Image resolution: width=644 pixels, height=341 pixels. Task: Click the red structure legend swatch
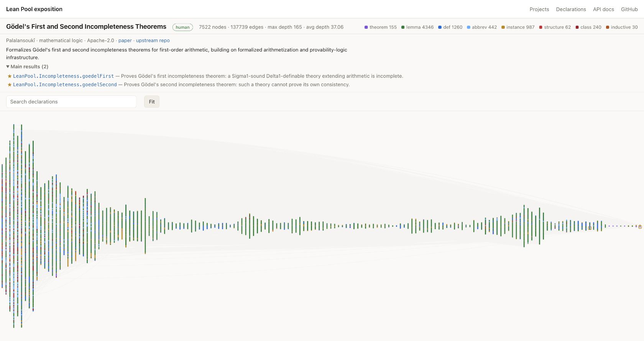[540, 27]
